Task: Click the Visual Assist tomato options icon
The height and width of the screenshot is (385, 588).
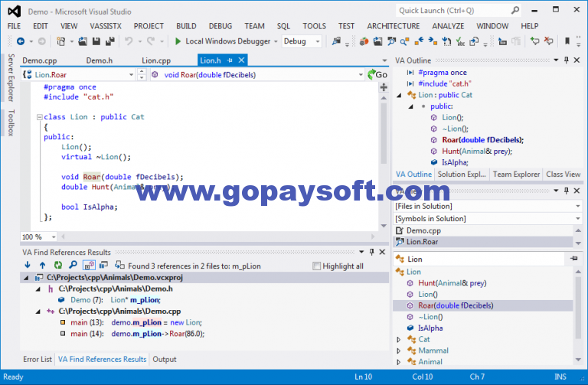Action: 364,41
